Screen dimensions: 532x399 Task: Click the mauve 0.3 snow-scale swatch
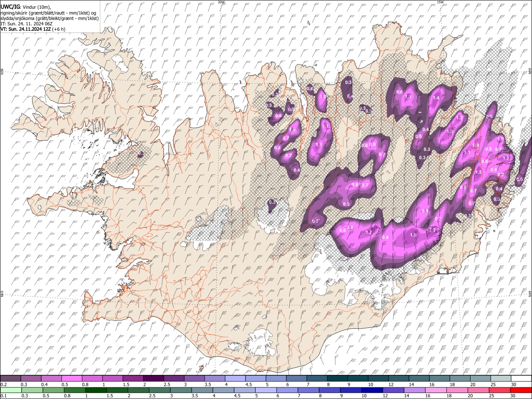tap(31, 378)
